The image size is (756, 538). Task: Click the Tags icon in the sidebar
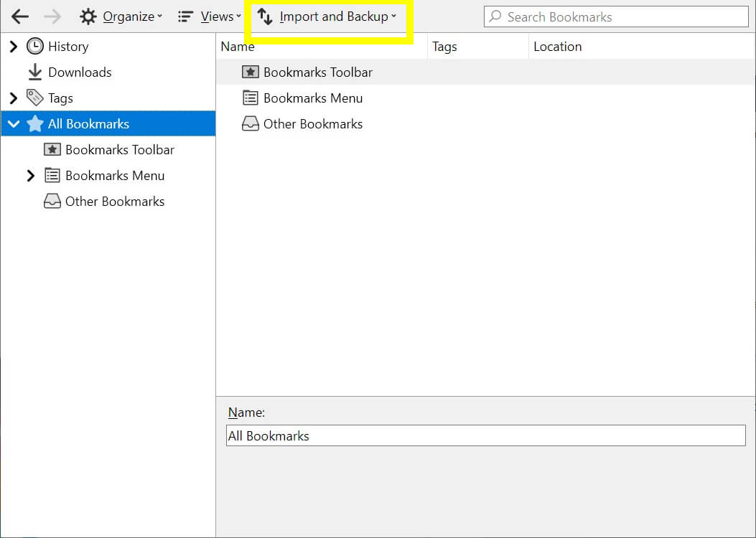click(x=34, y=98)
